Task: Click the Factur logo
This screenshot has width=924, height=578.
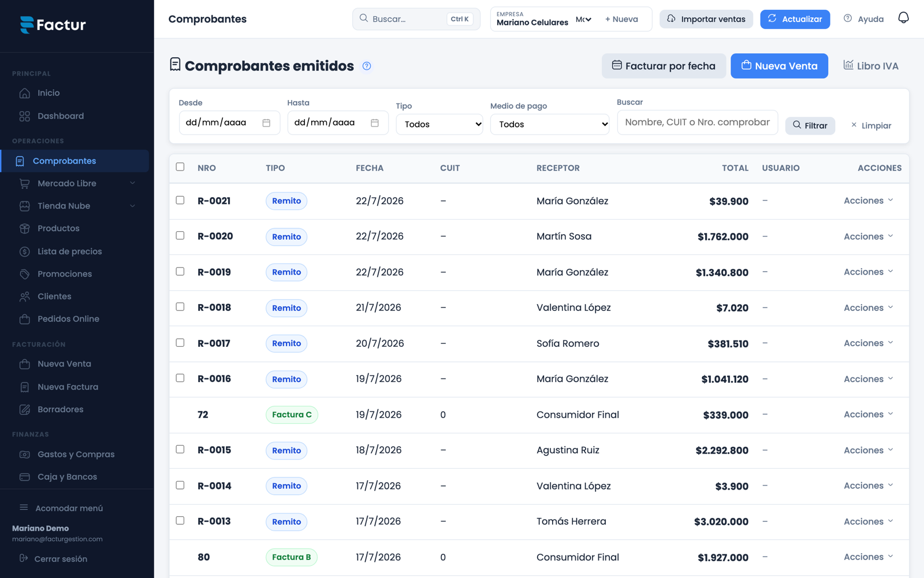Action: tap(53, 25)
